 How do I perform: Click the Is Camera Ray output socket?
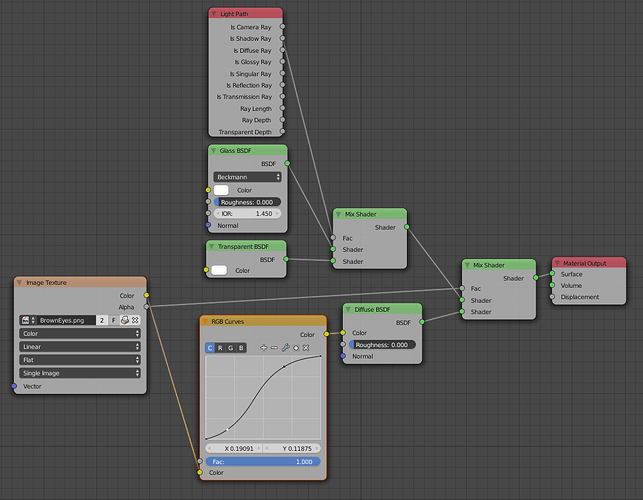(x=282, y=27)
